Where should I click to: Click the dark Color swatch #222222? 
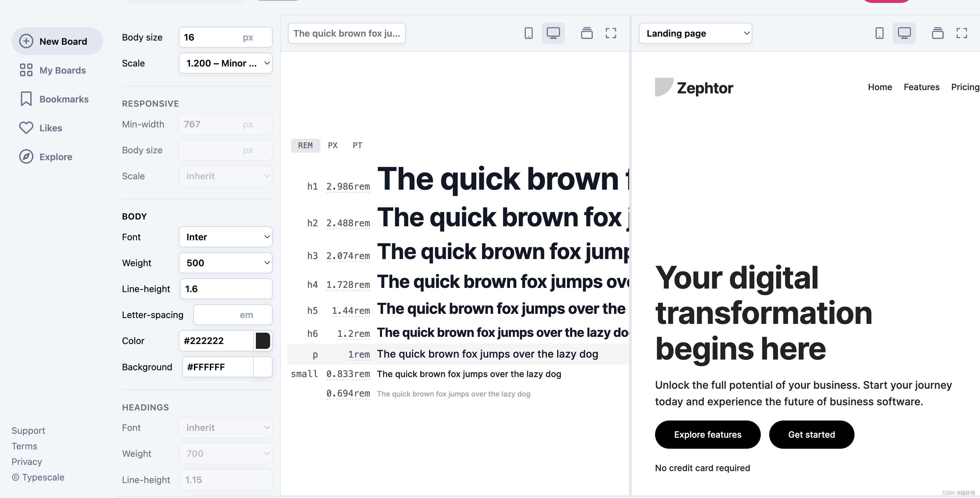tap(262, 340)
